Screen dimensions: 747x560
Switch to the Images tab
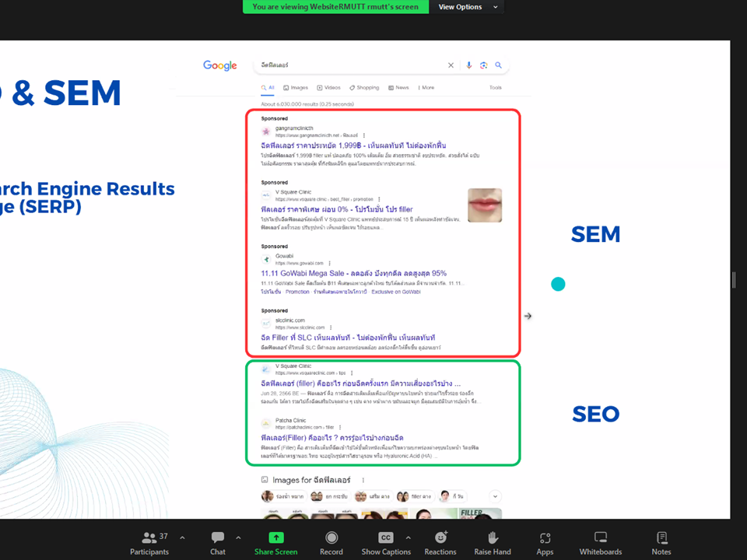[x=296, y=88]
